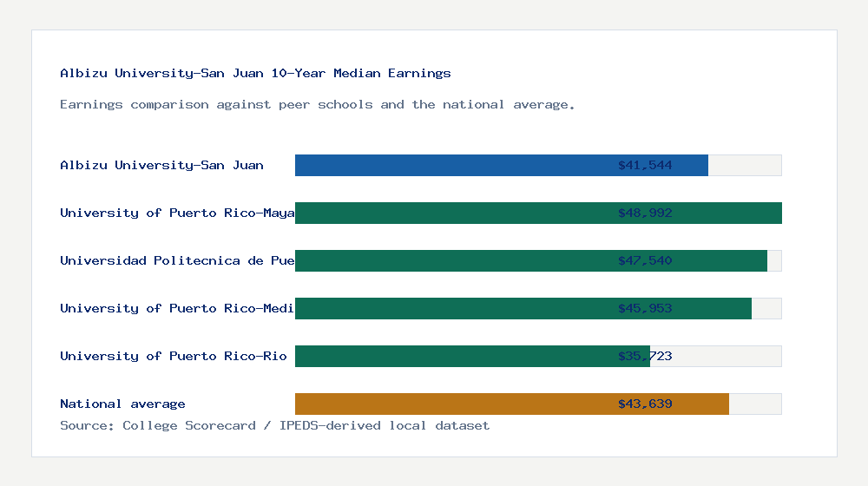Click the $48,992 earnings value
Image resolution: width=868 pixels, height=486 pixels.
[645, 213]
